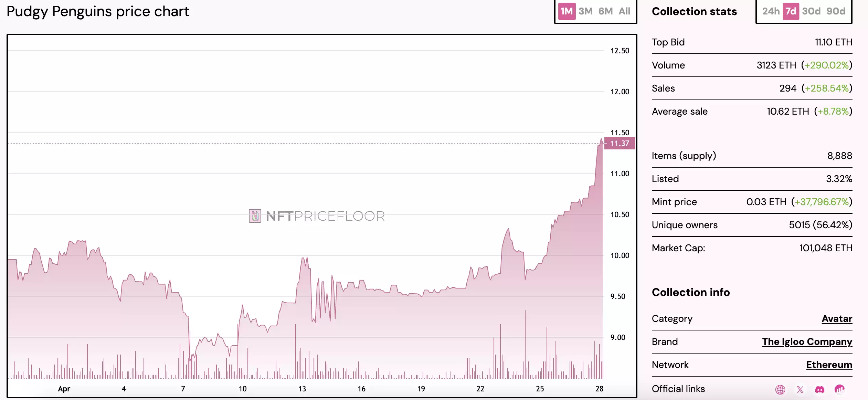This screenshot has width=868, height=400.
Task: Switch chart range to 6M
Action: pyautogui.click(x=605, y=11)
